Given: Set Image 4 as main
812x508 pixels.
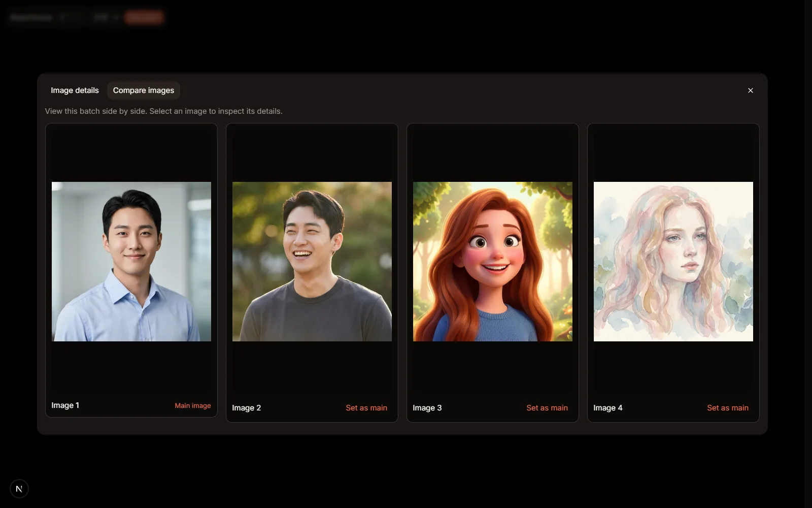Looking at the screenshot, I should (728, 408).
